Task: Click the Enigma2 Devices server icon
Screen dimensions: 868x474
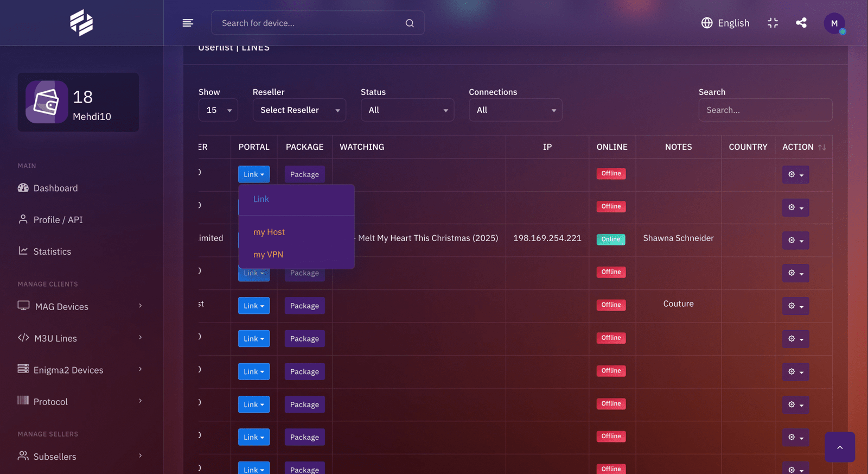Action: (23, 369)
